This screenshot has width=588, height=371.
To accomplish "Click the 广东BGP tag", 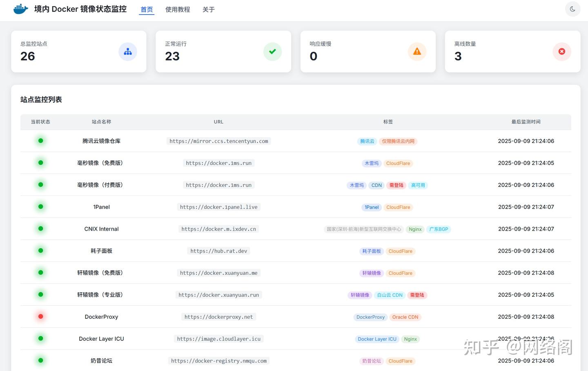I will pyautogui.click(x=439, y=229).
